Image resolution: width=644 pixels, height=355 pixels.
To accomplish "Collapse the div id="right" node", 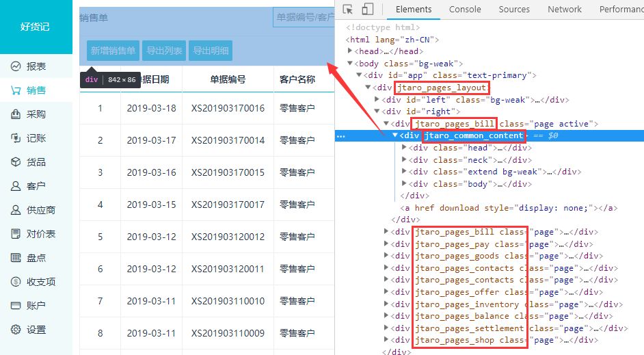I will [377, 111].
